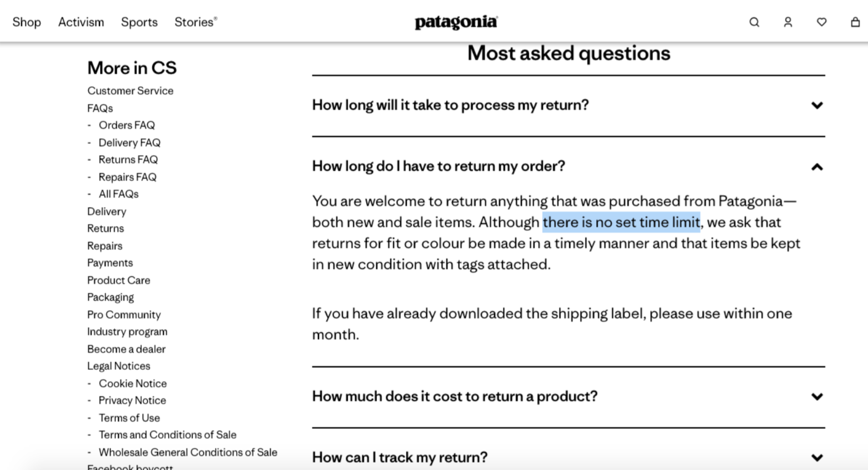Go to Returns FAQ link
The image size is (868, 470).
[128, 159]
